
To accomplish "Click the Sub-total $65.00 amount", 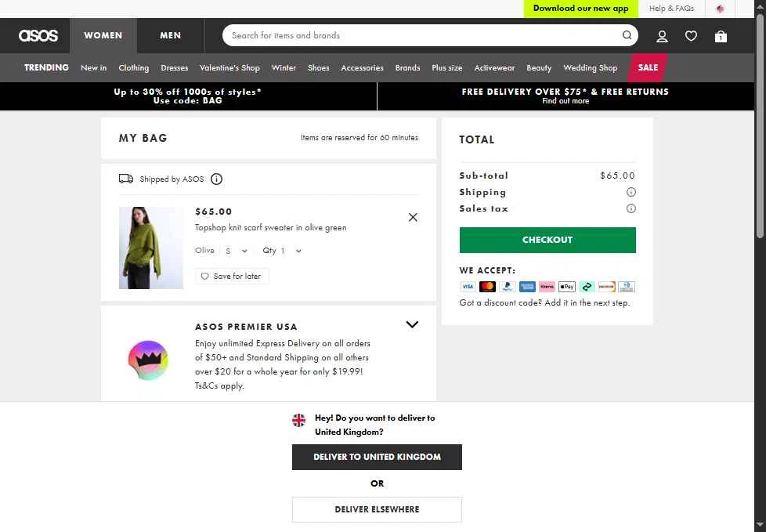I will (x=617, y=176).
